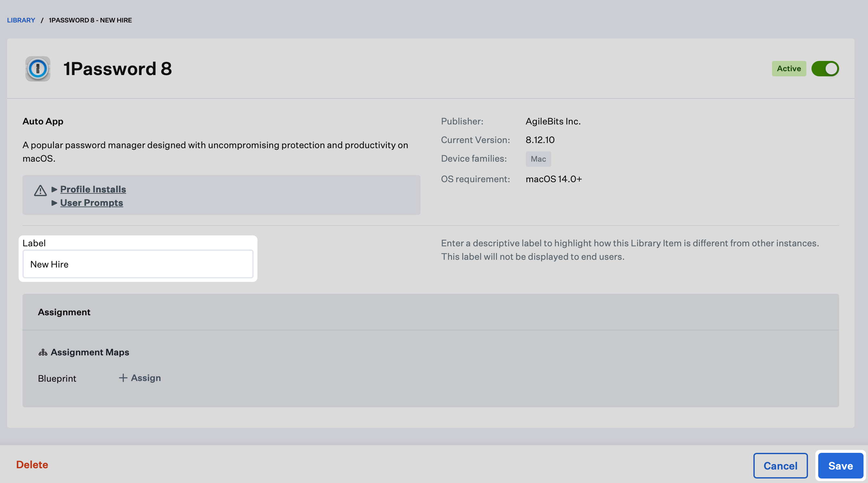Click the Assignment Maps hierarchy icon

[x=43, y=352]
